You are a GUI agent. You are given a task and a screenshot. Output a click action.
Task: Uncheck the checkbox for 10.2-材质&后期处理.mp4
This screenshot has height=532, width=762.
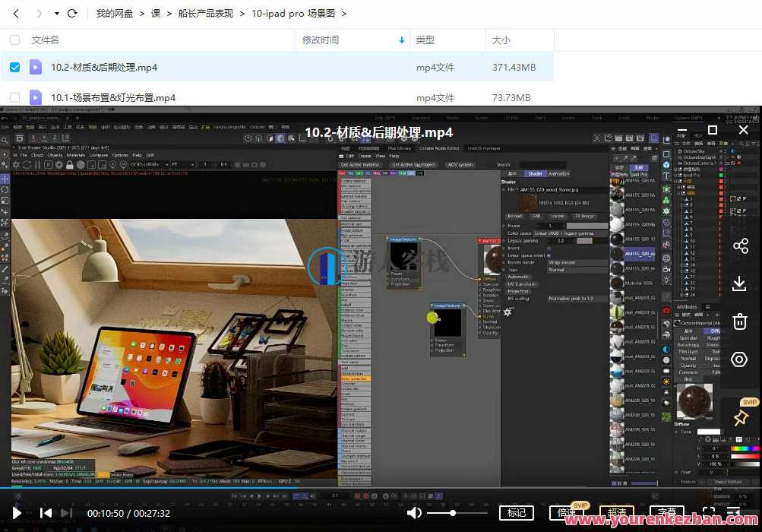(14, 67)
